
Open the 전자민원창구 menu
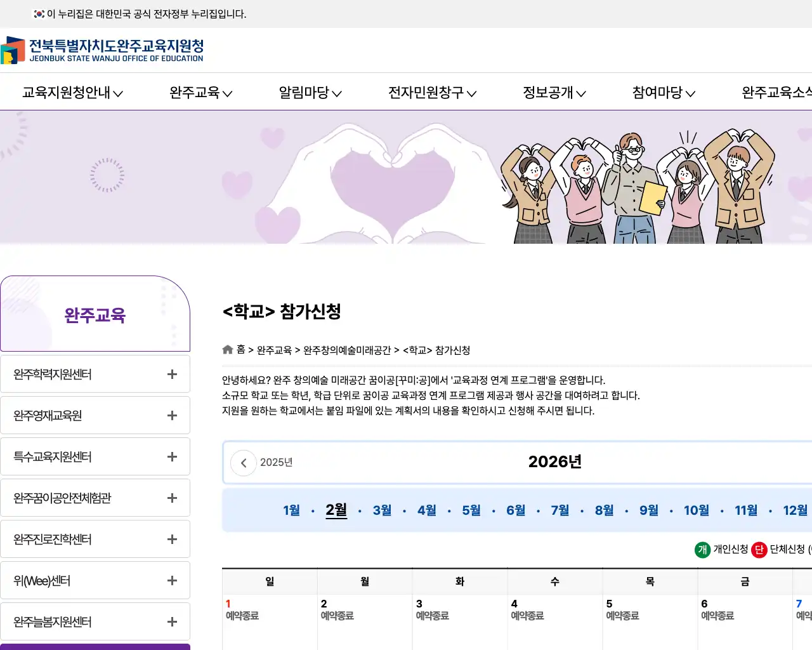pos(431,92)
